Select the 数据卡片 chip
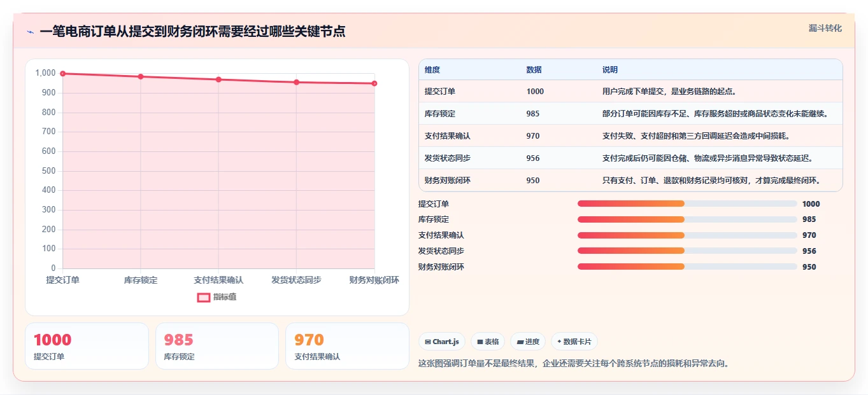Viewport: 868px width, 395px height. pos(574,342)
